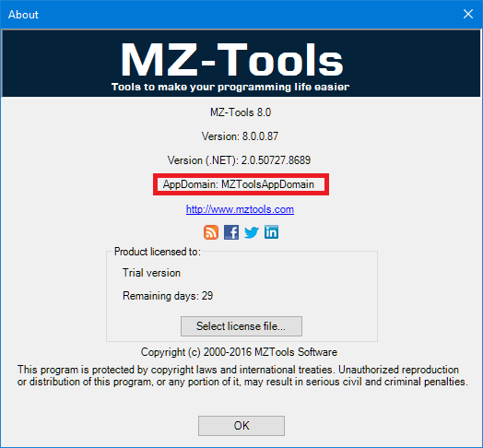Click the "About" title bar text
This screenshot has height=448, width=483.
23,15
